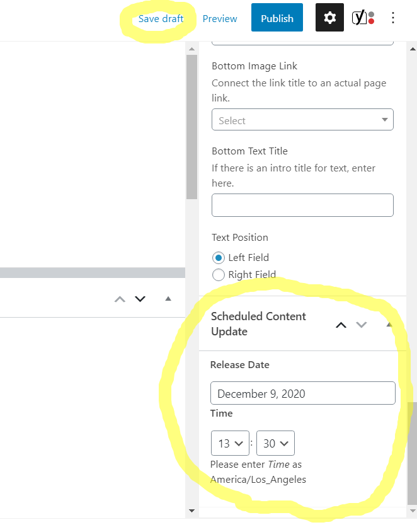Select the Left Field radio option

219,257
